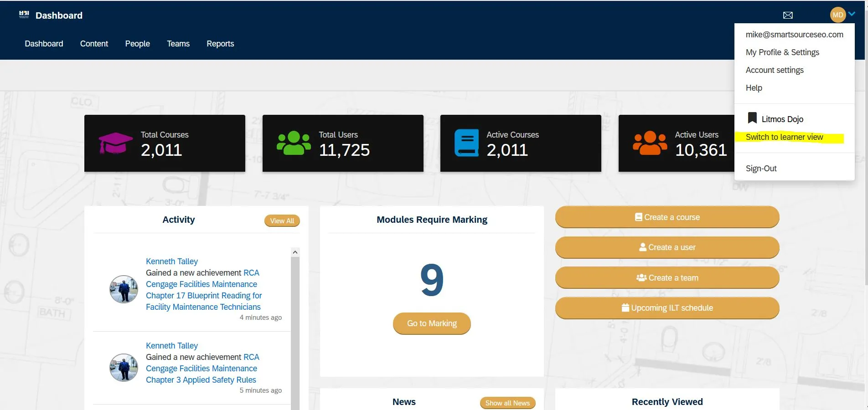This screenshot has width=868, height=410.
Task: Click View All in Activity panel
Action: [x=282, y=221]
